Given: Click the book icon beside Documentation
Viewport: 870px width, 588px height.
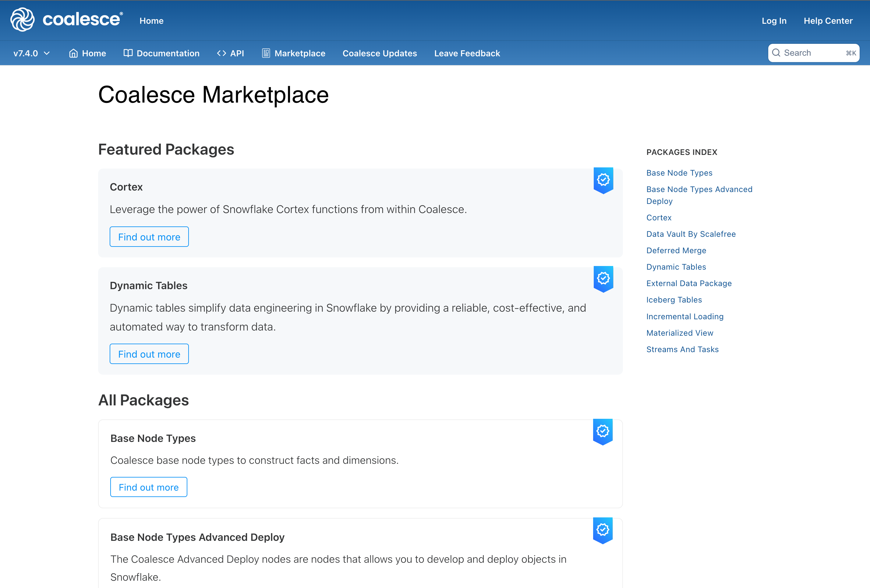Looking at the screenshot, I should (128, 53).
